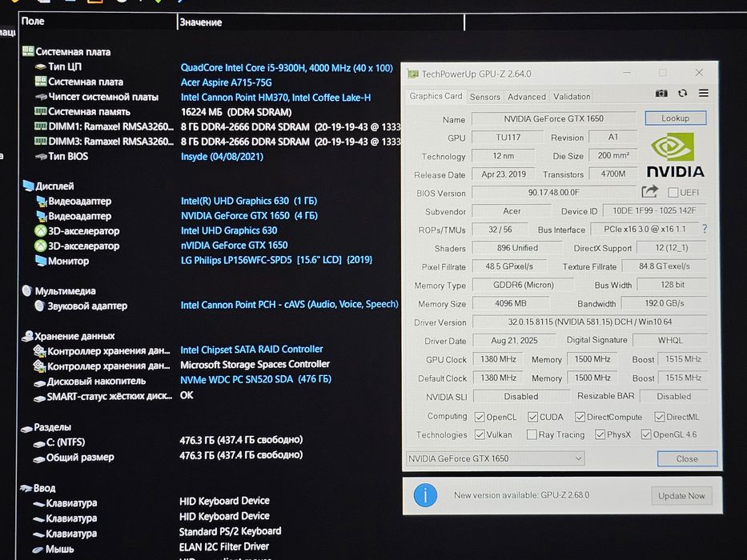
Task: Click the Разделы section drive icon
Action: click(x=26, y=428)
